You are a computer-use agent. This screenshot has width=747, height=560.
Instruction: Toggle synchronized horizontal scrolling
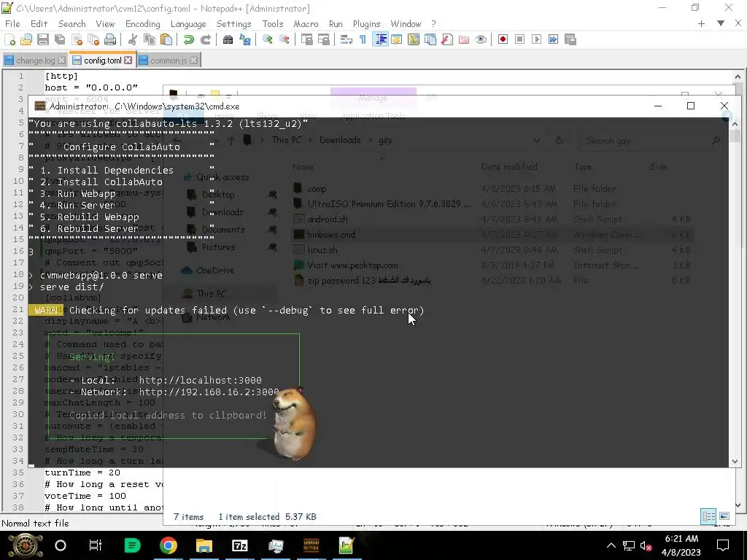(x=323, y=39)
